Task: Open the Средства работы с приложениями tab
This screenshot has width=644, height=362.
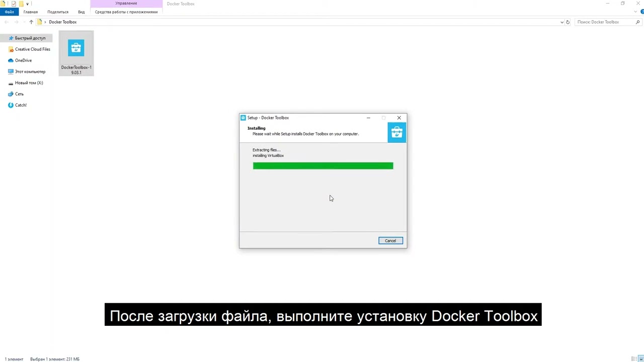Action: (126, 12)
